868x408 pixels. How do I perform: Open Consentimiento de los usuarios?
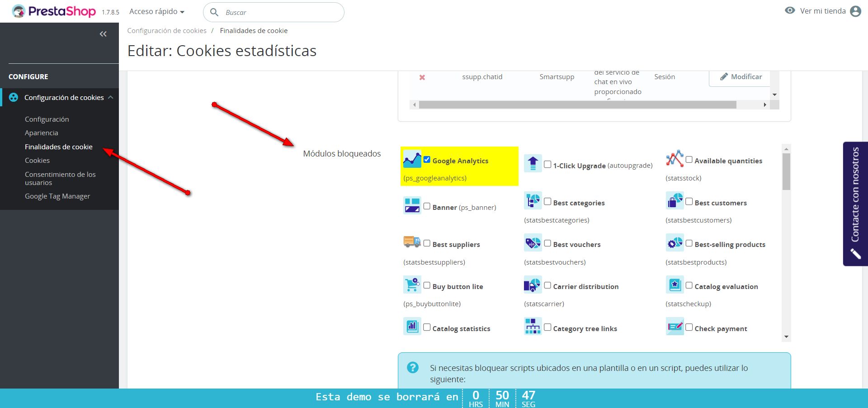click(x=60, y=178)
